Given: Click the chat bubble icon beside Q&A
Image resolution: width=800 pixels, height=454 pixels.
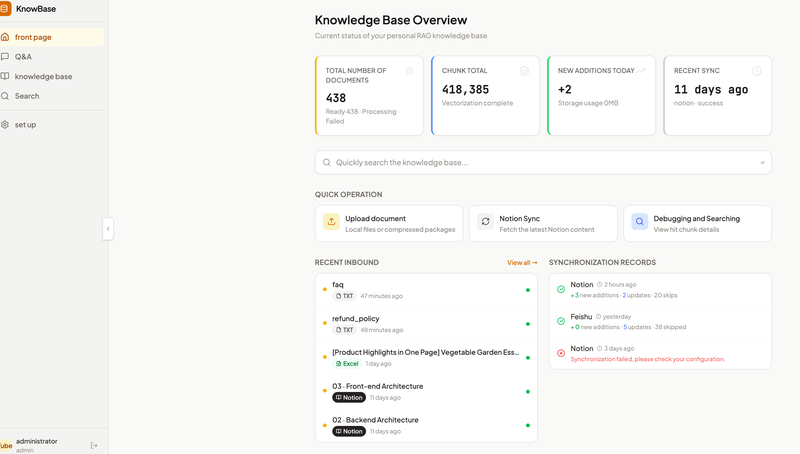Looking at the screenshot, I should coord(5,57).
